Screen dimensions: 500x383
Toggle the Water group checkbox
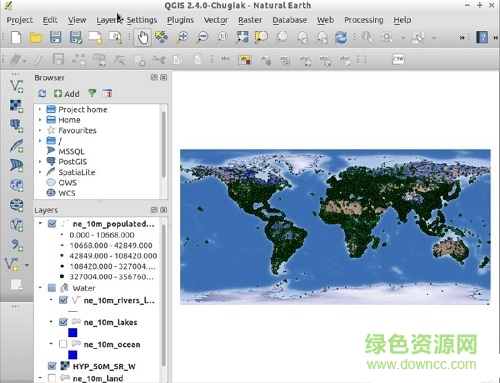pyautogui.click(x=52, y=288)
